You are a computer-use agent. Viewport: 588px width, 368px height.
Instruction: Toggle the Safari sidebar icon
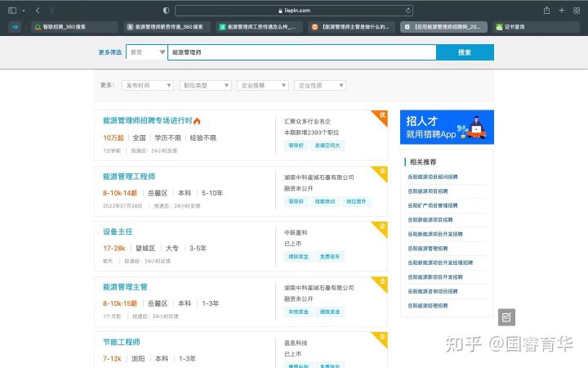(12, 11)
